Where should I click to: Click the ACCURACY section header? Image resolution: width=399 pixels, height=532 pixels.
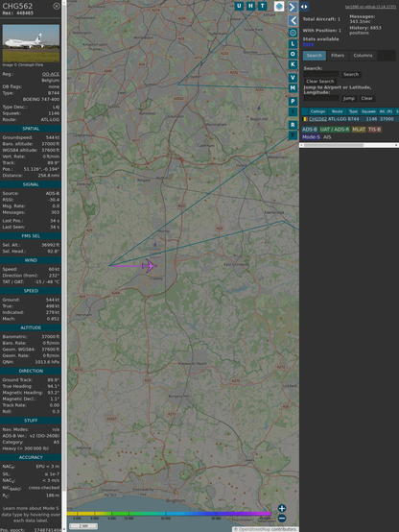(x=31, y=458)
